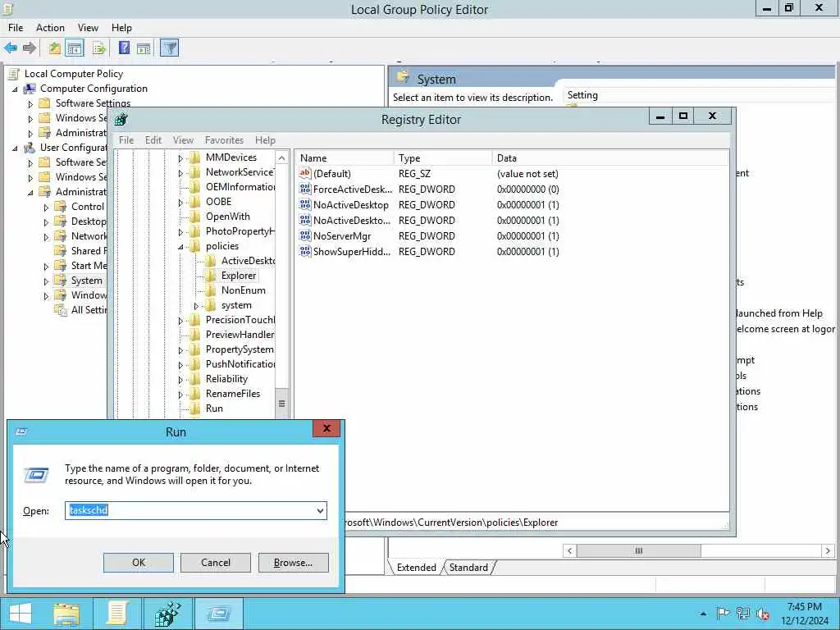The image size is (840, 630).
Task: Click the Run dialog taskbar icon
Action: (x=218, y=614)
